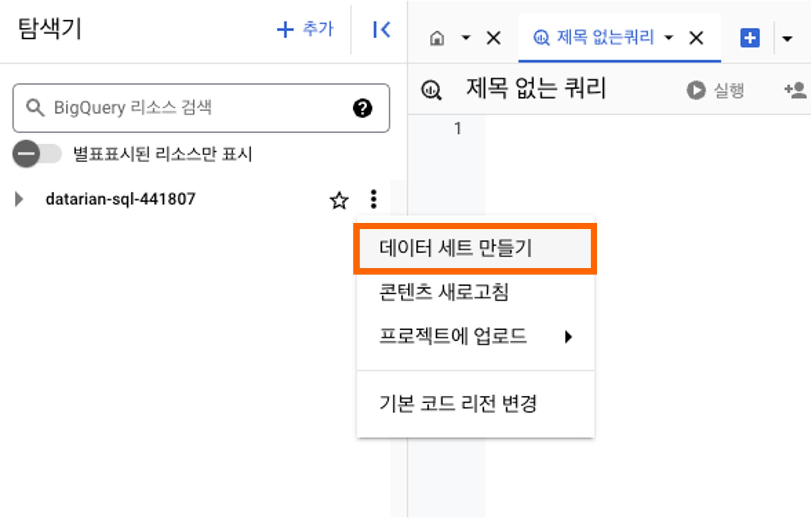Star the datarian-sql-441807 project

(339, 200)
